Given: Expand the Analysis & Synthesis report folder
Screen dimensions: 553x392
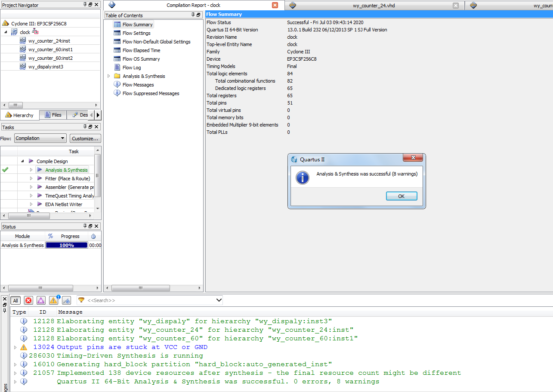Looking at the screenshot, I should click(x=108, y=76).
